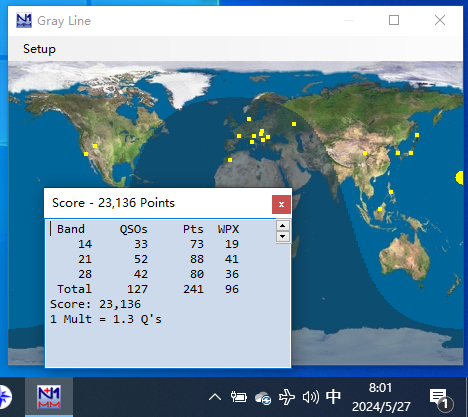Open the notification center icon
Image resolution: width=468 pixels, height=417 pixels.
pos(440,398)
